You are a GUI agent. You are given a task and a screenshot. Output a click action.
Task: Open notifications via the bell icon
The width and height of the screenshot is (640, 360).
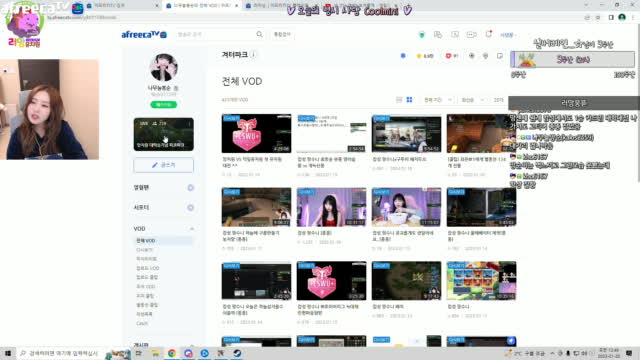489,34
